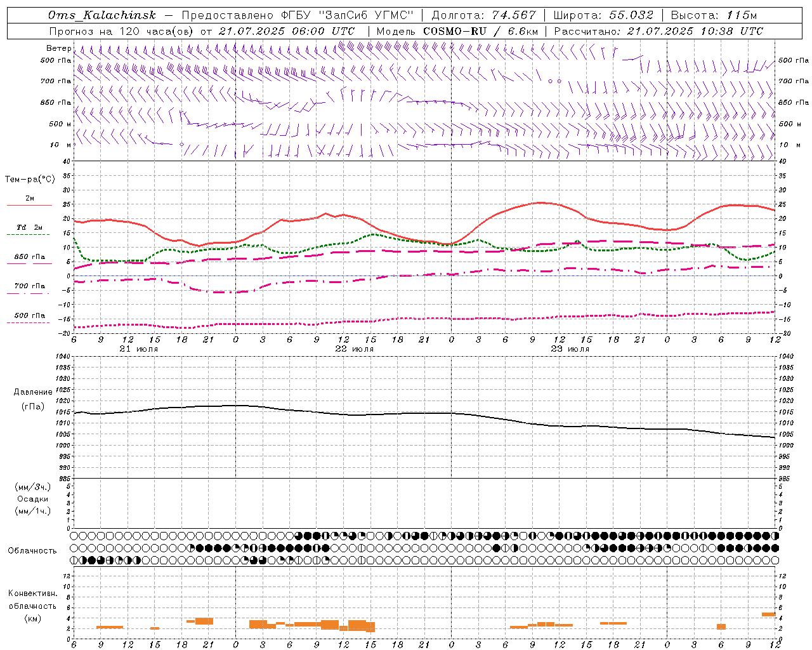Click the station name Oms_Kalachinsk
This screenshot has height=650, width=812.
(101, 15)
